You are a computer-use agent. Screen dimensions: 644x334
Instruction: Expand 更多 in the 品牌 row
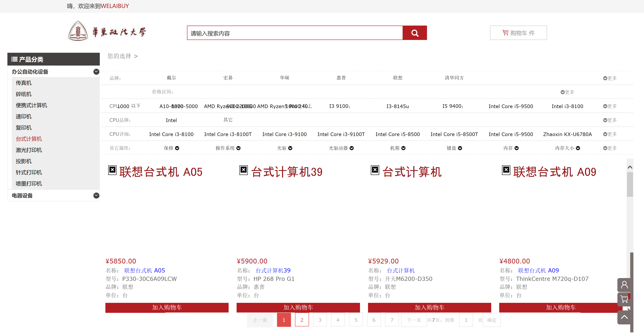point(610,78)
